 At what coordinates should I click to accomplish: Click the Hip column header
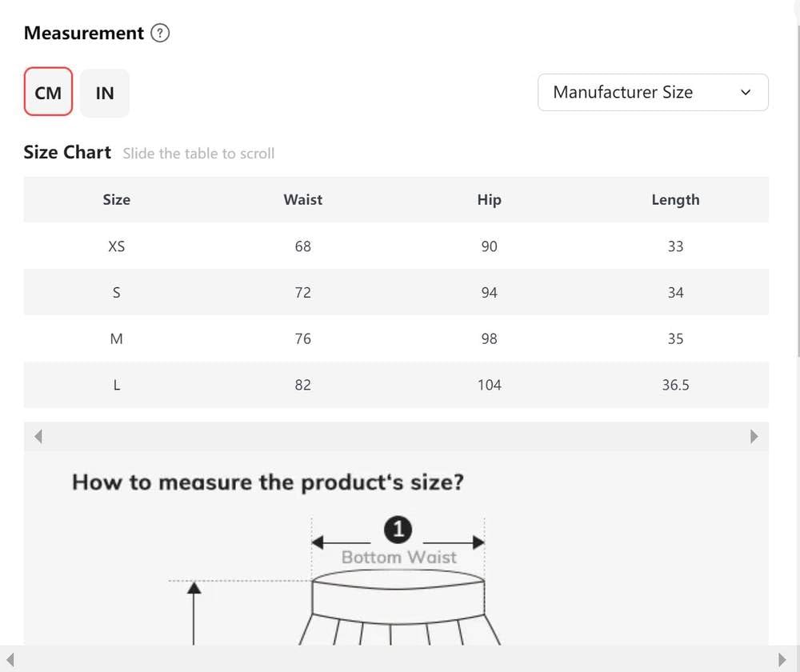tap(489, 199)
